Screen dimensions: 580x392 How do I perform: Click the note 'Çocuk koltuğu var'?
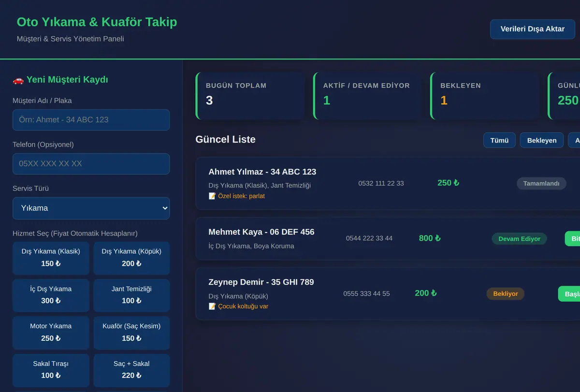click(238, 306)
